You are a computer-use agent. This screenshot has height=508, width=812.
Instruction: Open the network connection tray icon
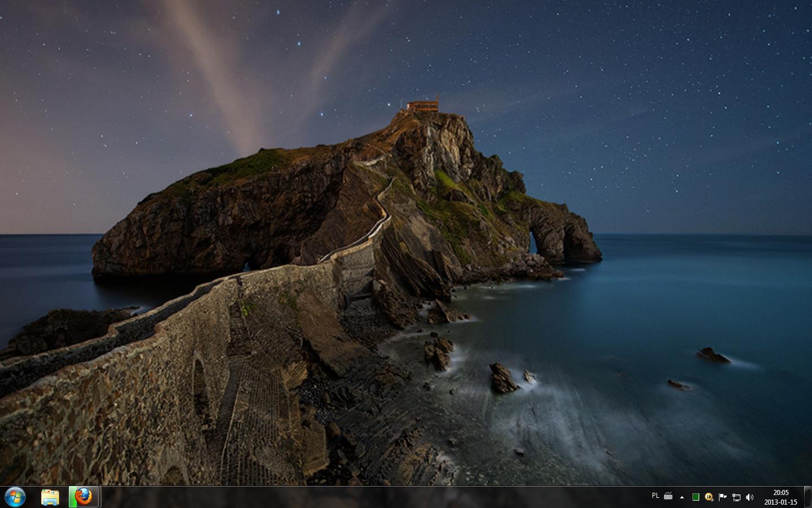click(736, 497)
